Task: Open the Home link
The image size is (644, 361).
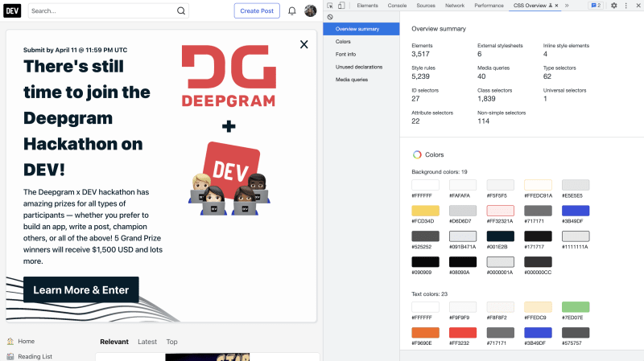Action: pos(27,342)
